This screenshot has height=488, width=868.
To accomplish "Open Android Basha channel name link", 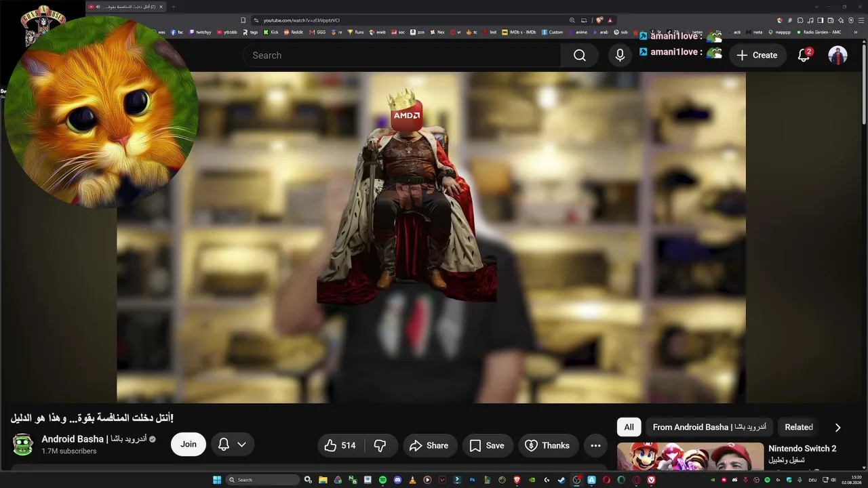I will pos(94,439).
